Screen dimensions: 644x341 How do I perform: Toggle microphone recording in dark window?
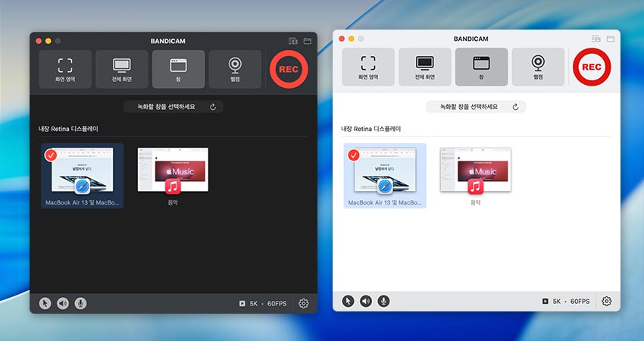(80, 303)
